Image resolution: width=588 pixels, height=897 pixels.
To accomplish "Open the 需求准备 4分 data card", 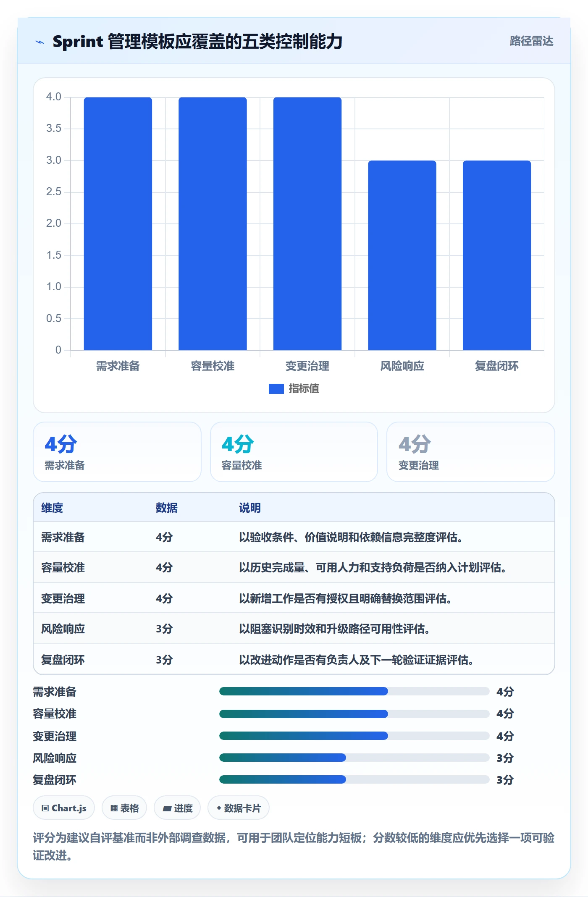I will (x=117, y=452).
